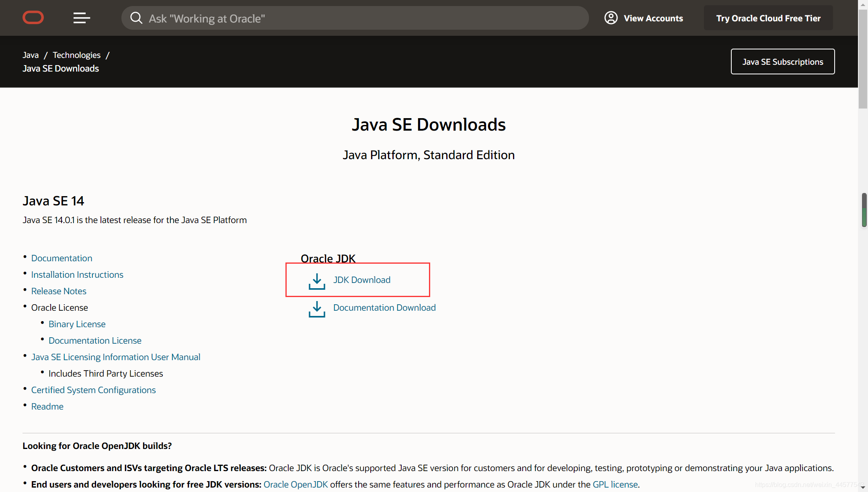Go to the Technologies breadcrumb
Screen dimensions: 868x492
(x=76, y=55)
